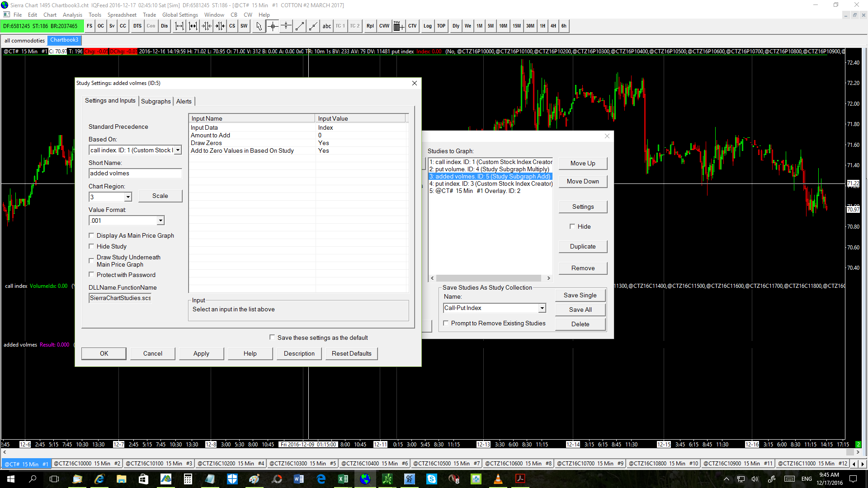
Task: Select the abc text tool
Action: click(x=326, y=26)
